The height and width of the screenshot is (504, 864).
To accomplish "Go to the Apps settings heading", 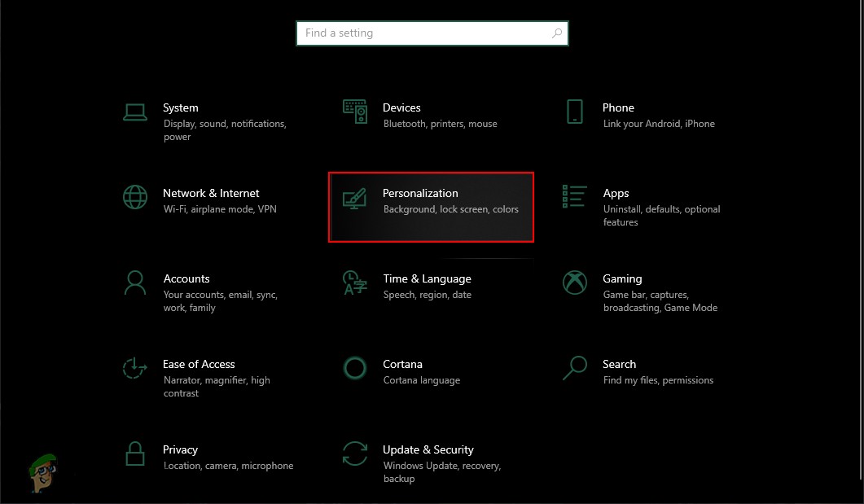I will click(x=616, y=193).
